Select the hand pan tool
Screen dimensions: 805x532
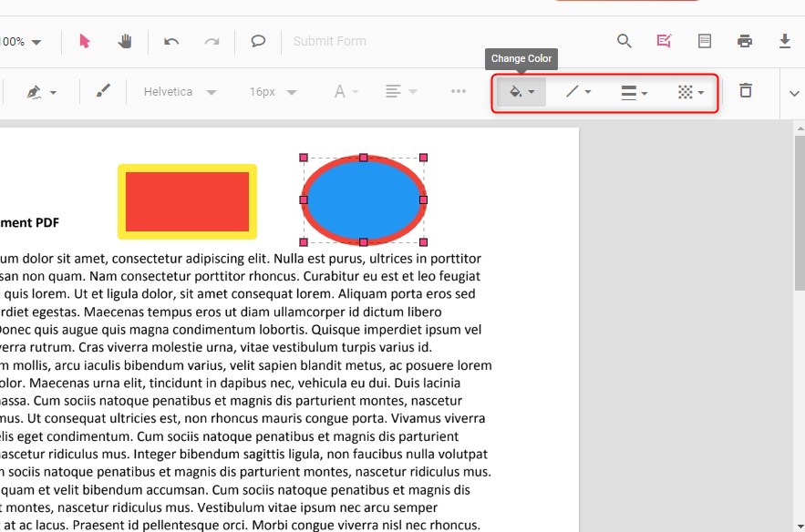[125, 41]
